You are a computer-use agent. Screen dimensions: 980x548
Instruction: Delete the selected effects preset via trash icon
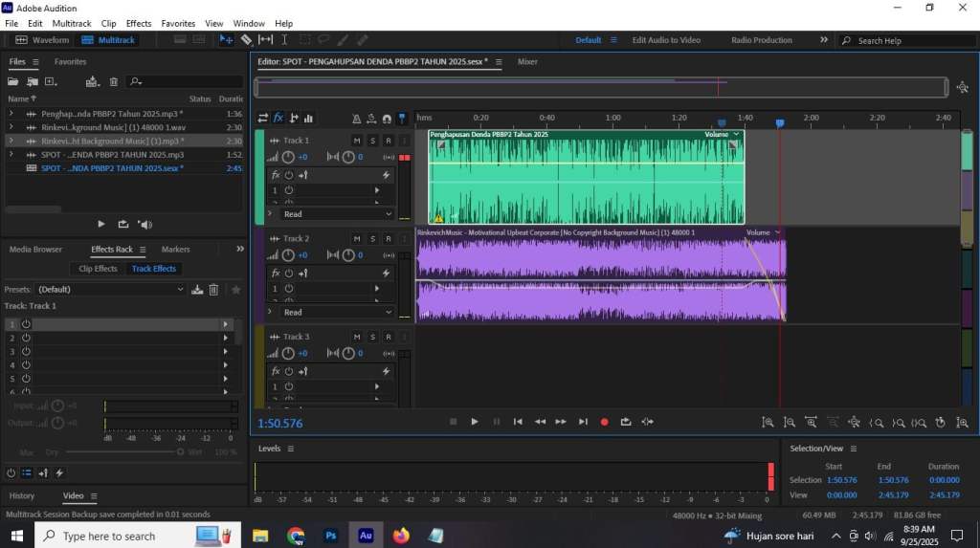(214, 289)
